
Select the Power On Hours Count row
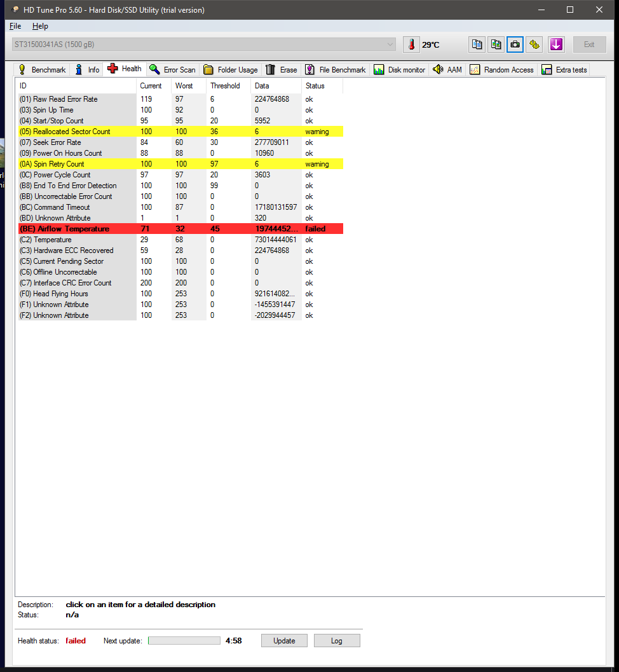coord(180,153)
